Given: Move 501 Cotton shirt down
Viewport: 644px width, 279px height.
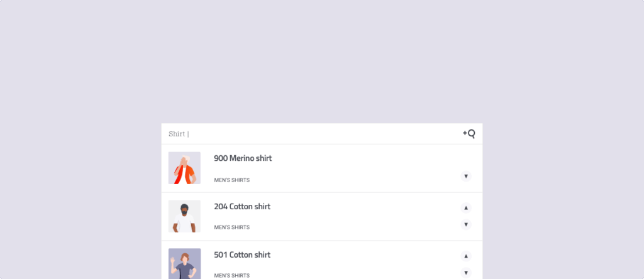Looking at the screenshot, I should [466, 273].
